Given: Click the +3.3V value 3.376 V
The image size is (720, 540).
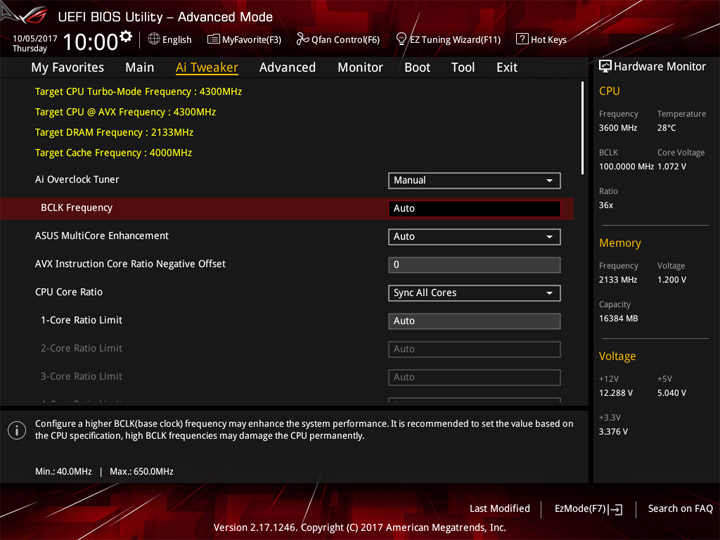Looking at the screenshot, I should coord(613,432).
